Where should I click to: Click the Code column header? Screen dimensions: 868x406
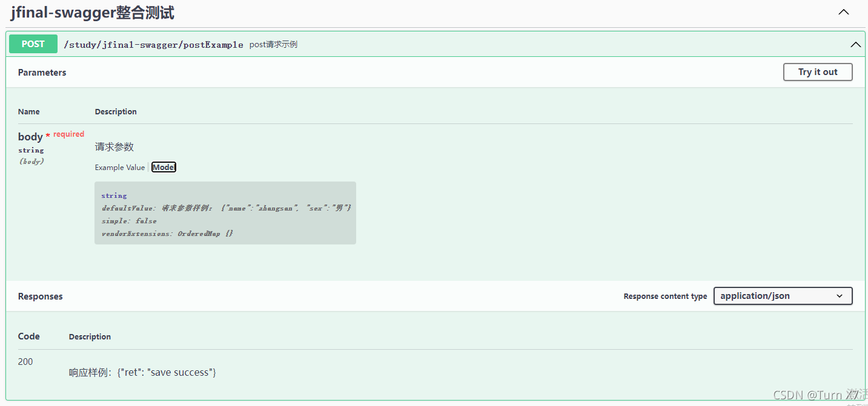click(29, 336)
